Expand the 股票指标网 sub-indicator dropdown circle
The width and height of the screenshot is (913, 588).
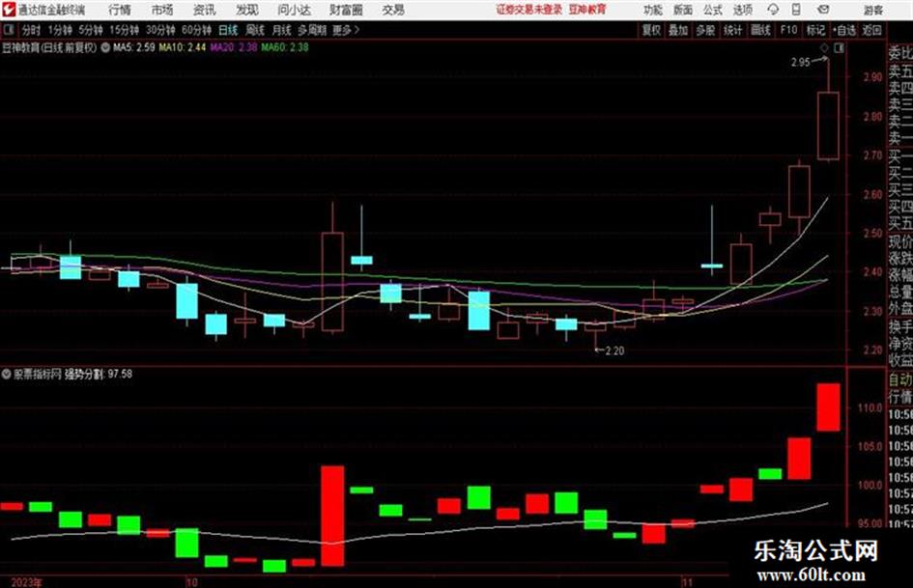(x=7, y=374)
